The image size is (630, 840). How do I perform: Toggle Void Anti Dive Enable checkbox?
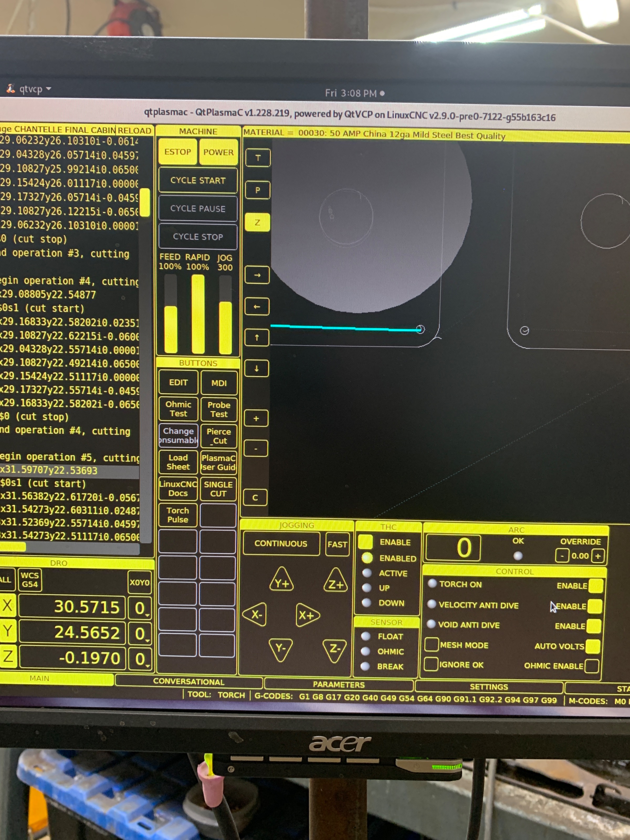point(594,626)
